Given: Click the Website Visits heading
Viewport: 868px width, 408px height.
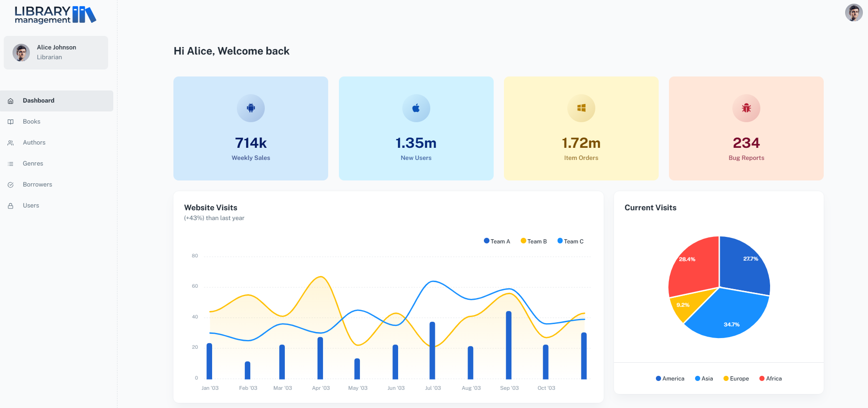Looking at the screenshot, I should coord(211,207).
